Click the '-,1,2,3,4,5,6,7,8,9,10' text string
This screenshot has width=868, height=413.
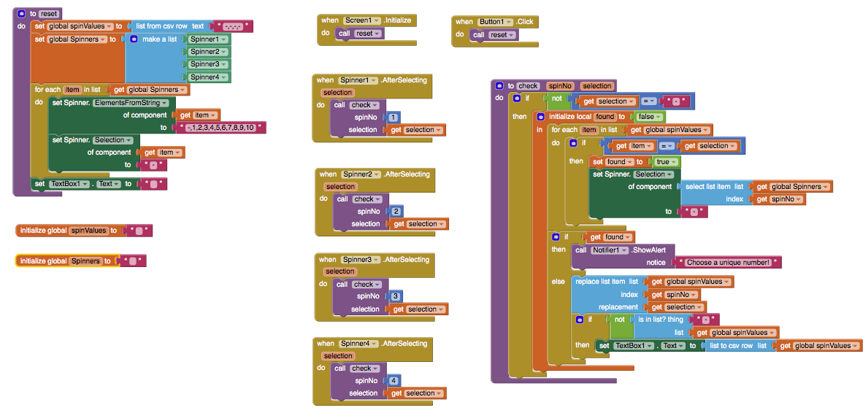[x=220, y=128]
